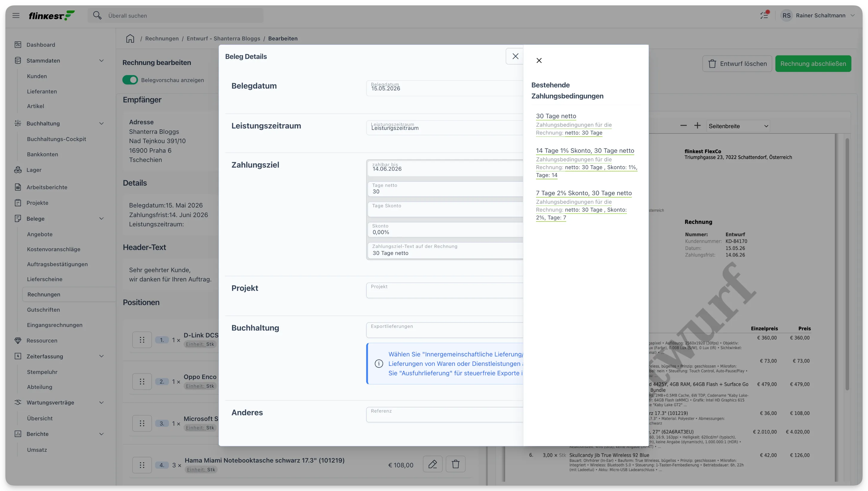This screenshot has width=868, height=491.
Task: Go to Gutschriften in the sidebar
Action: coord(43,310)
